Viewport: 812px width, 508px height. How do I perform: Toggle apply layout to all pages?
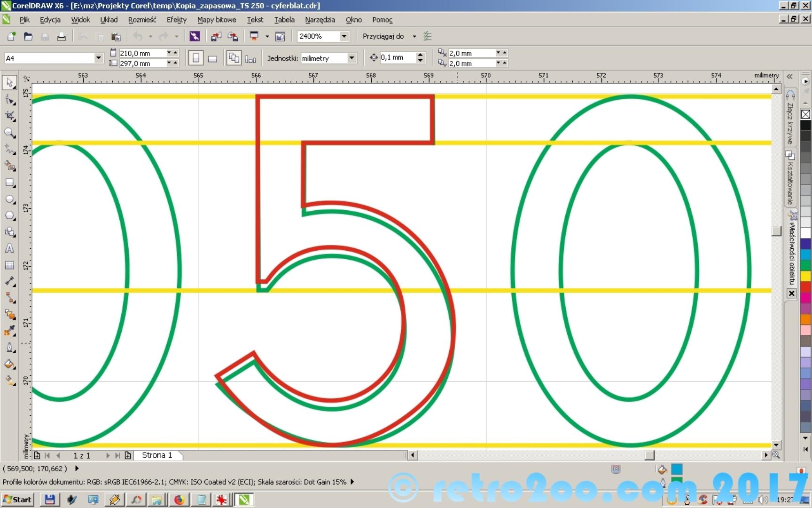[x=234, y=58]
